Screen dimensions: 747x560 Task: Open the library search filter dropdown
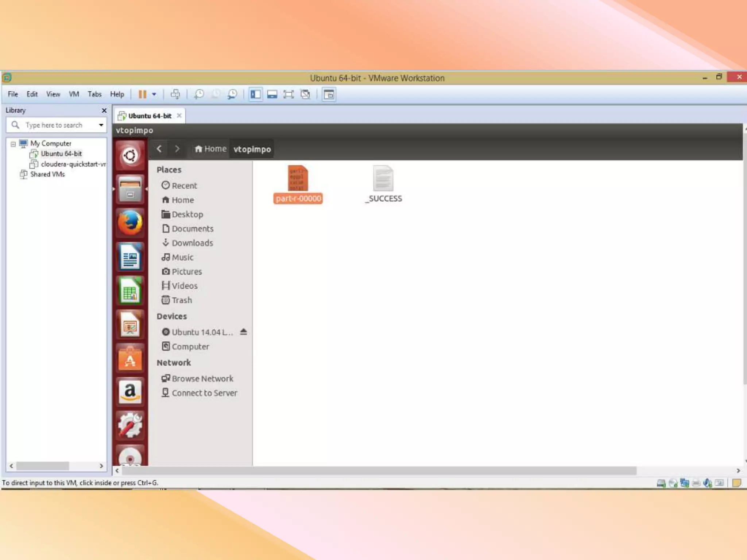101,125
